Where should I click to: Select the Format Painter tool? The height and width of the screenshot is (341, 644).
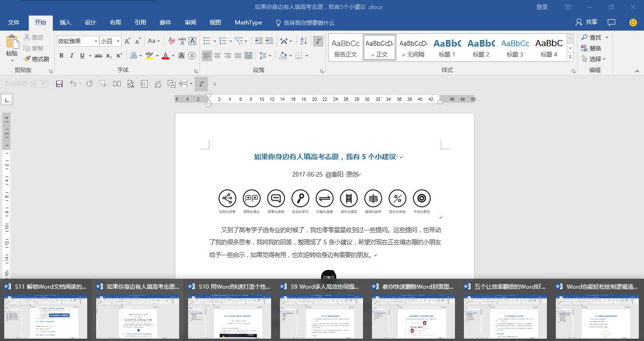36,58
